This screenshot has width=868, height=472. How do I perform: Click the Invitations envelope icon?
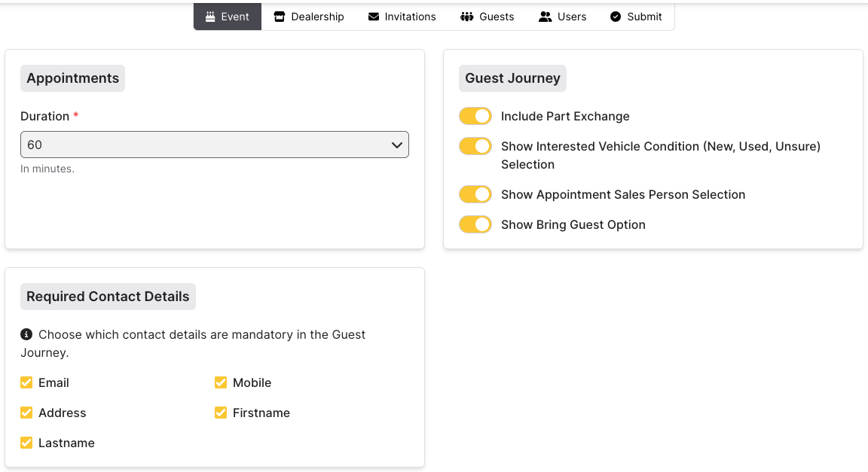click(x=374, y=17)
